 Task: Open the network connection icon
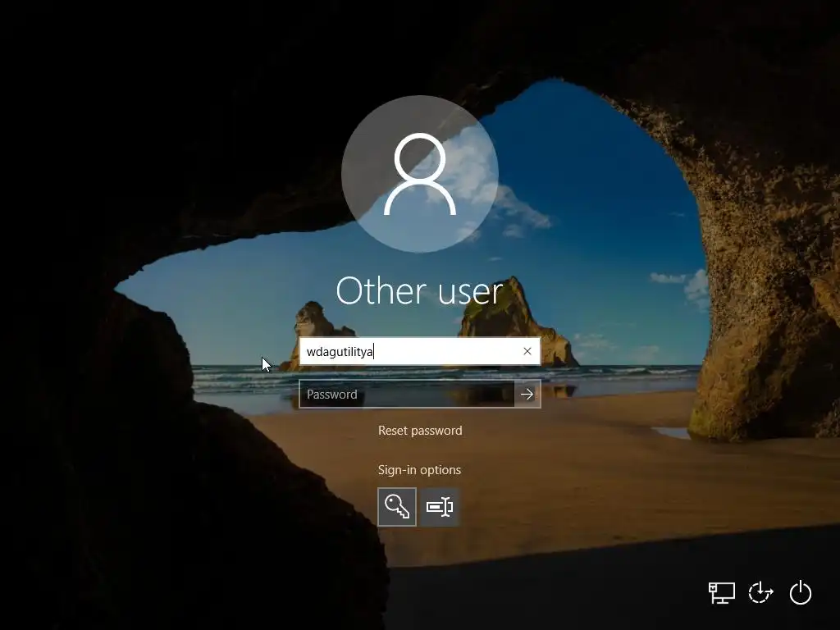[x=722, y=593]
